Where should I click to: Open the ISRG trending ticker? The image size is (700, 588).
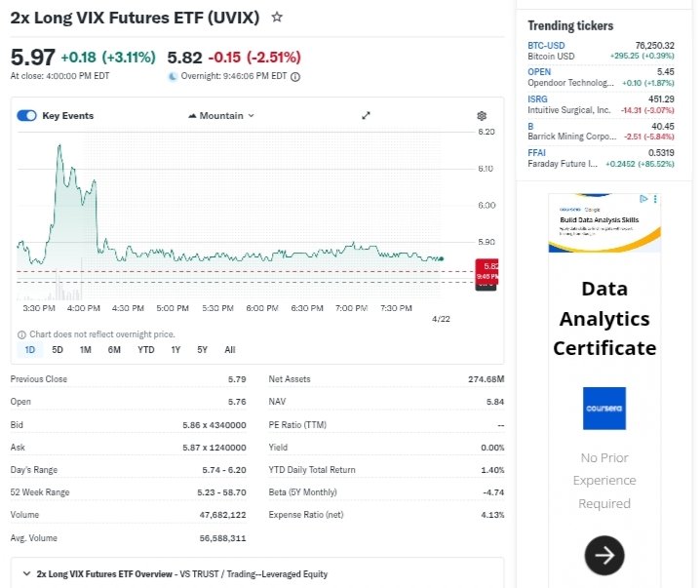click(x=539, y=98)
